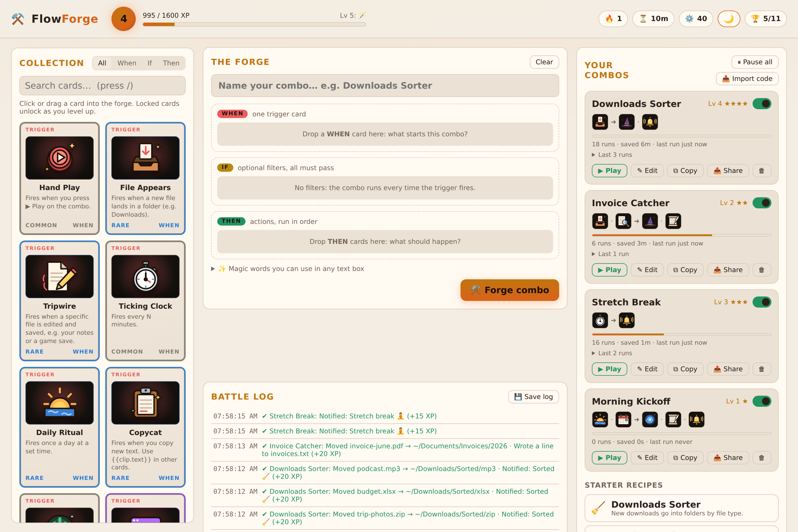
Task: Click the stopwatch icon in Stretch Break
Action: 600,320
